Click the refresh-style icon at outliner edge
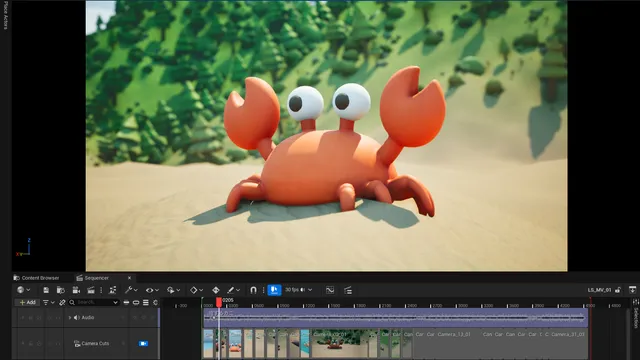The width and height of the screenshot is (640, 360). point(155,302)
